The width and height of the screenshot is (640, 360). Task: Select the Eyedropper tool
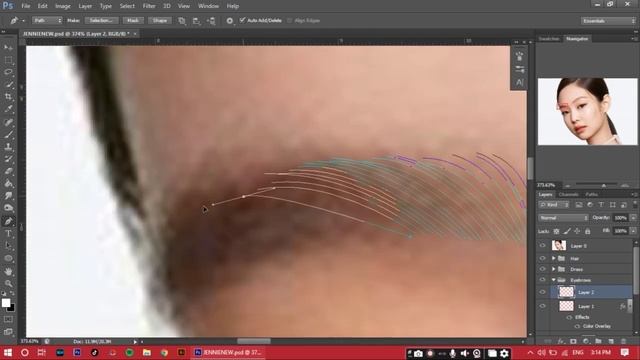pos(8,109)
